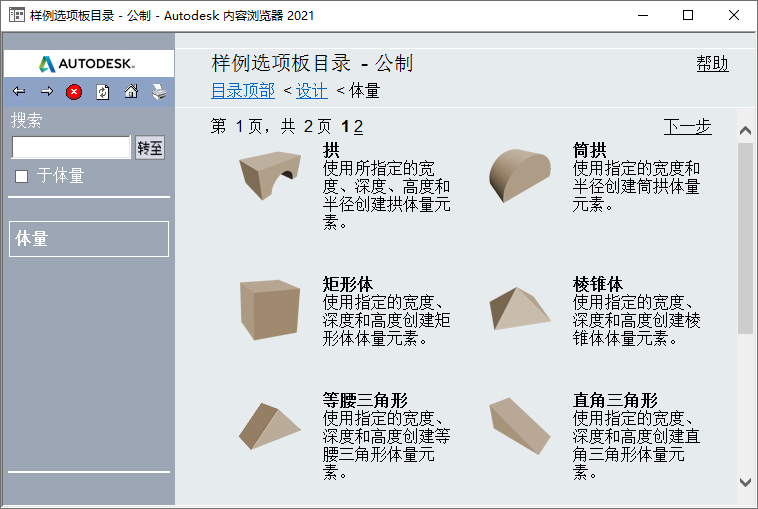Select the 筒拱 barrel vault thumbnail
This screenshot has height=509, width=758.
[520, 175]
